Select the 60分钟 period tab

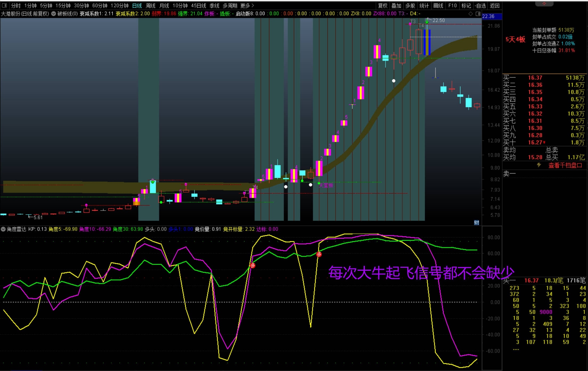[100, 6]
